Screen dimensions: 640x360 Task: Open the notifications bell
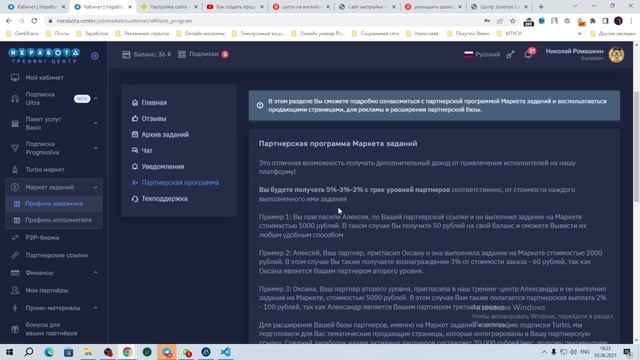click(528, 55)
